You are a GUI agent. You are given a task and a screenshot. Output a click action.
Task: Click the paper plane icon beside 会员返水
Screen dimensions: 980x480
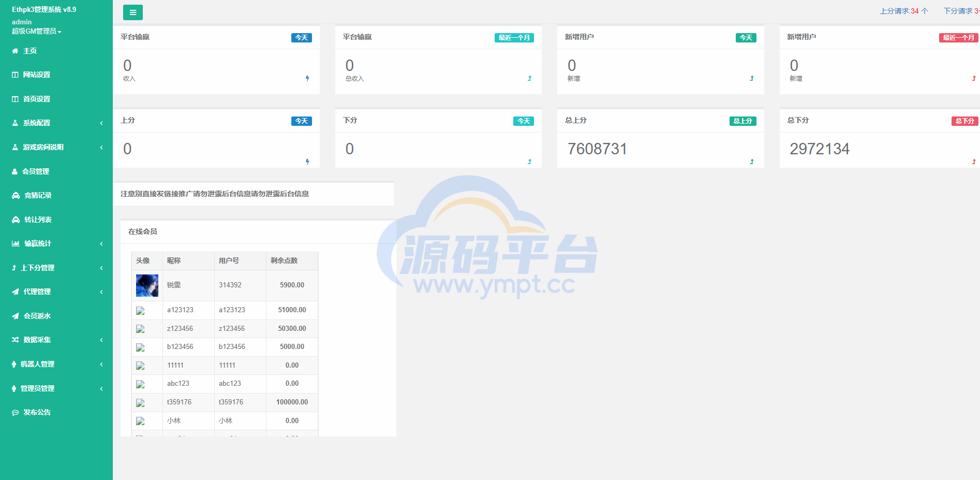15,316
